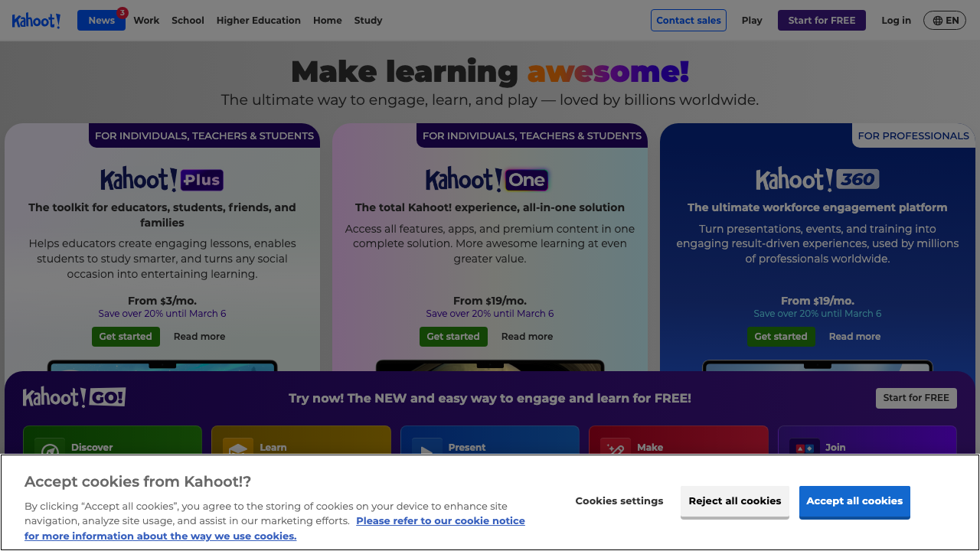Expand Read more under Kahoot! Plus
Viewport: 980px width, 551px height.
pos(199,336)
